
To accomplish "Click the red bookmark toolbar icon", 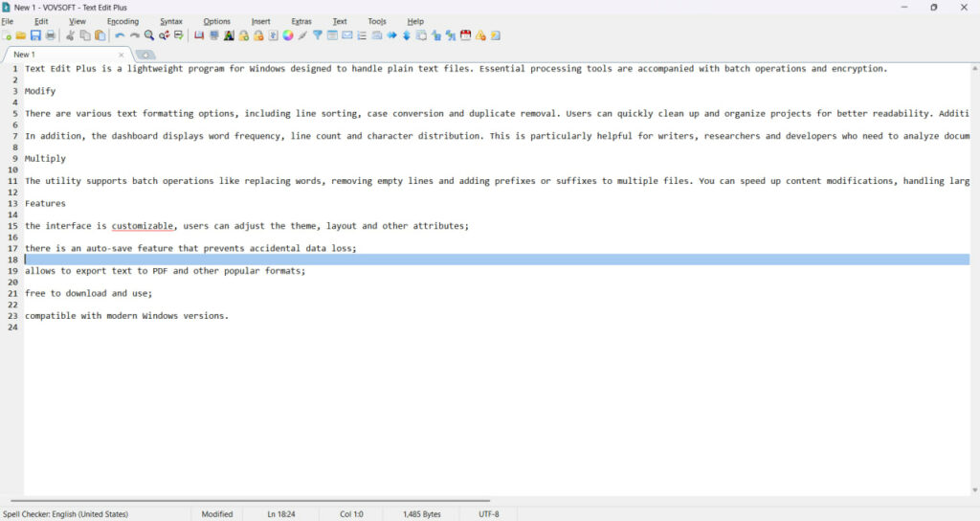I will 199,35.
